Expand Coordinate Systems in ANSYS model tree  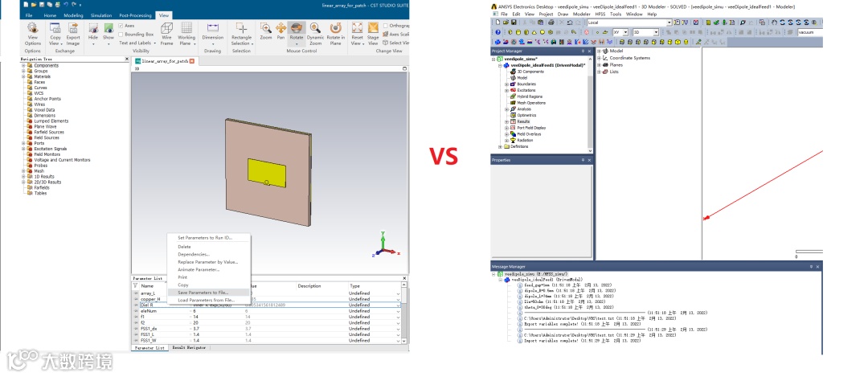[x=599, y=58]
